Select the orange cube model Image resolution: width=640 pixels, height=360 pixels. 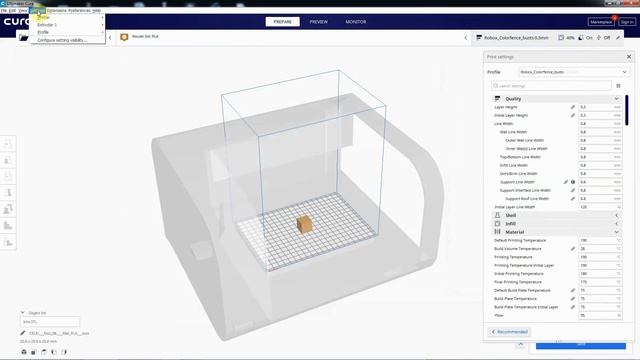pyautogui.click(x=304, y=224)
